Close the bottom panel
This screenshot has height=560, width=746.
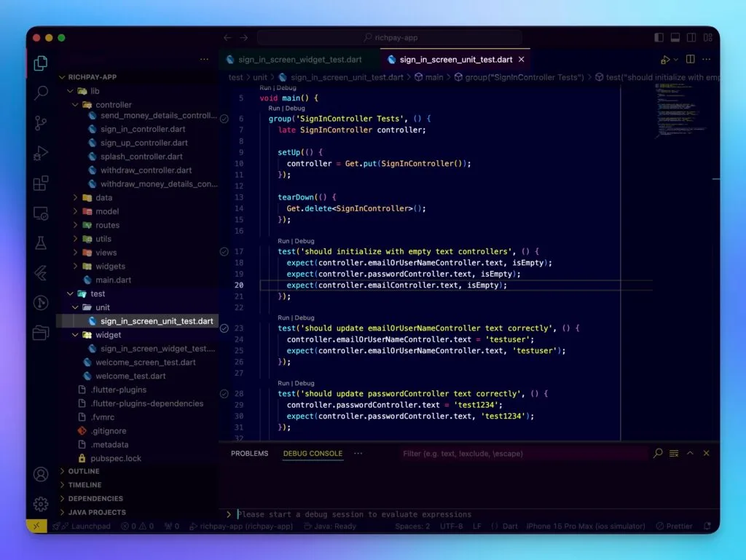pyautogui.click(x=707, y=453)
